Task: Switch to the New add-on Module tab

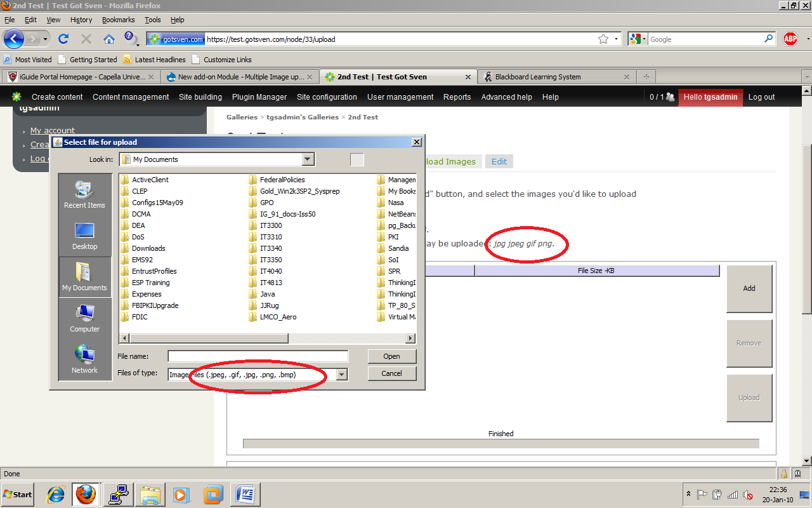Action: (x=240, y=77)
